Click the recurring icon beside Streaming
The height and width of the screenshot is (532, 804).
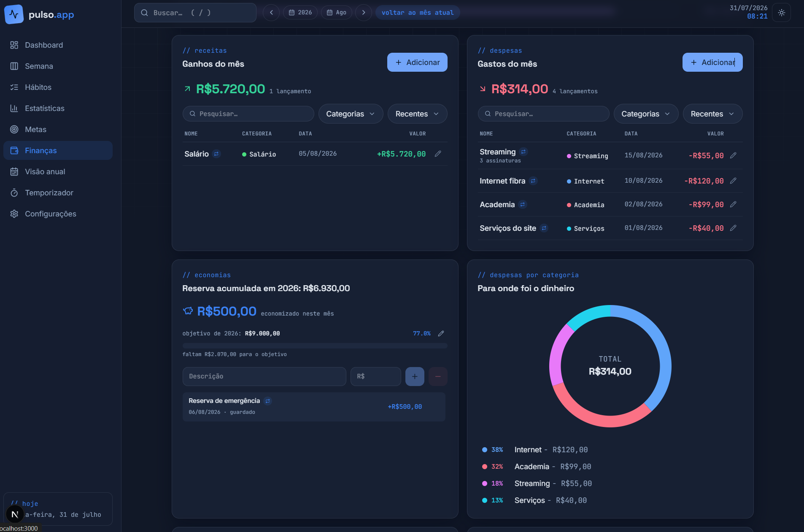(523, 152)
